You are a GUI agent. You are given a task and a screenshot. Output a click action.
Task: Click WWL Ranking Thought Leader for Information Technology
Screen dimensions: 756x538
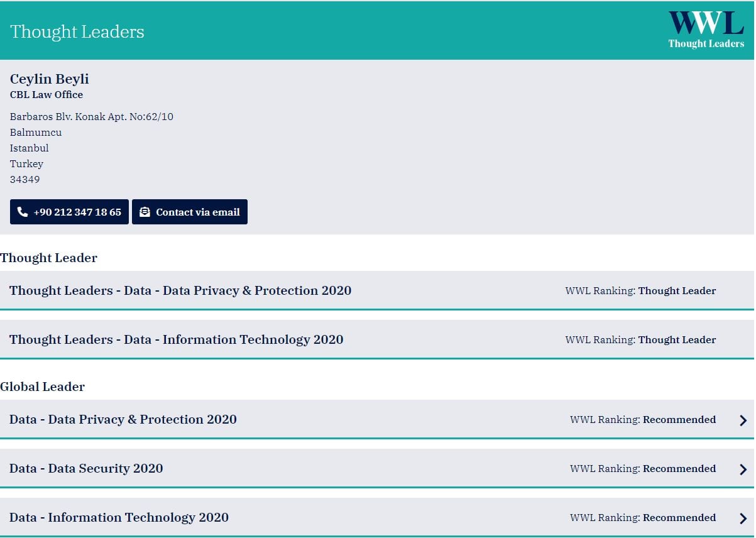tap(640, 340)
